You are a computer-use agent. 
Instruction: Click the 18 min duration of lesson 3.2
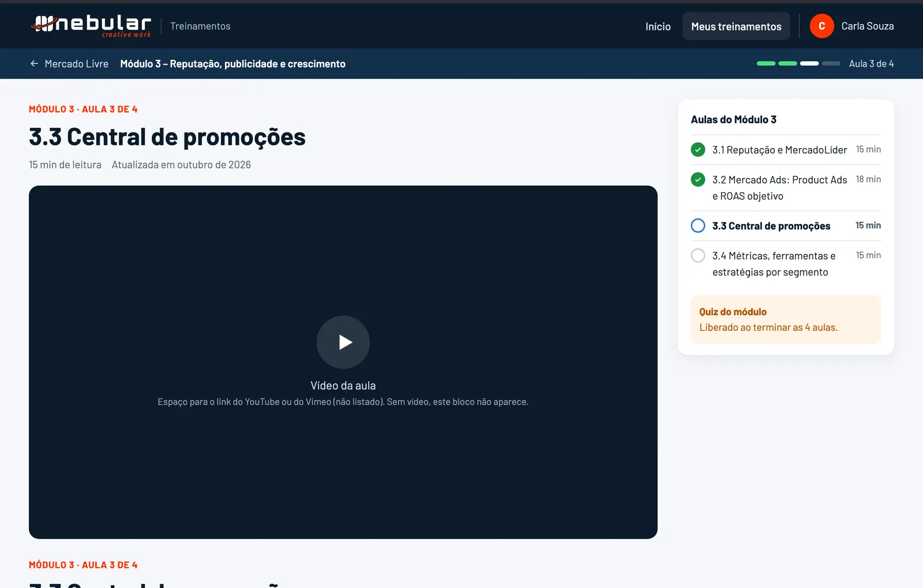[868, 179]
